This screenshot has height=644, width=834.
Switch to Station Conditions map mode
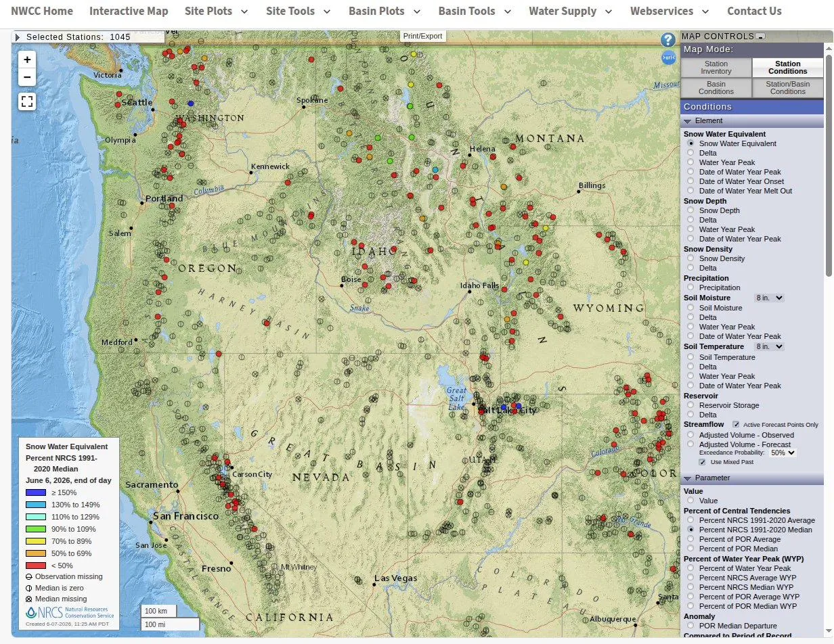788,68
